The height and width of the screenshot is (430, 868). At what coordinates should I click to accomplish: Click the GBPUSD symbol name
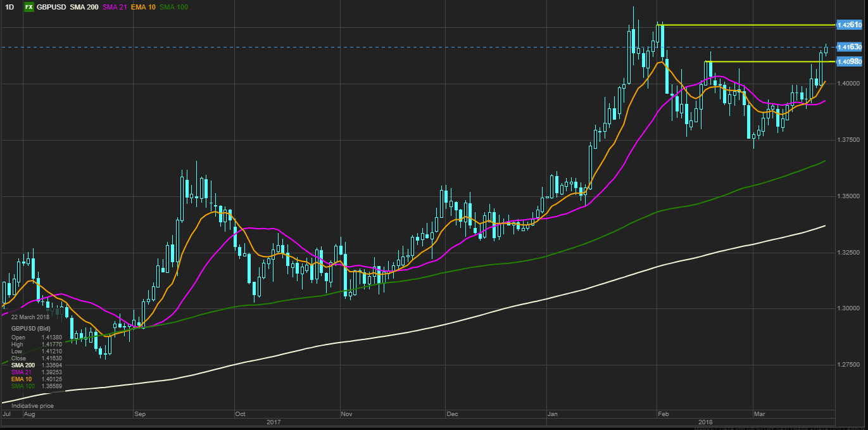point(51,7)
